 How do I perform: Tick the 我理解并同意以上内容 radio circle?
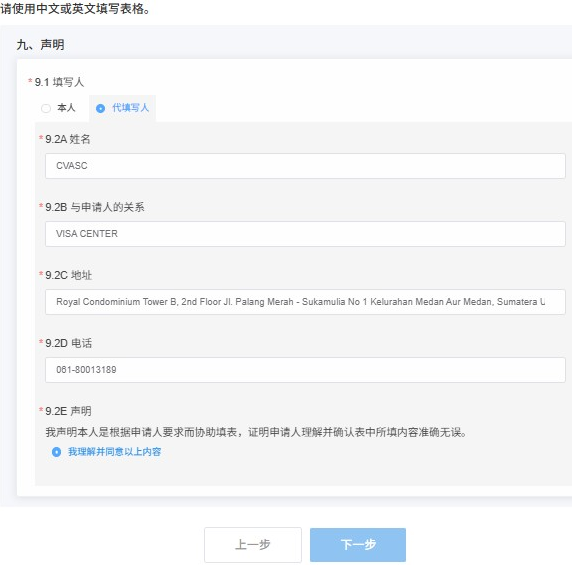pyautogui.click(x=56, y=452)
